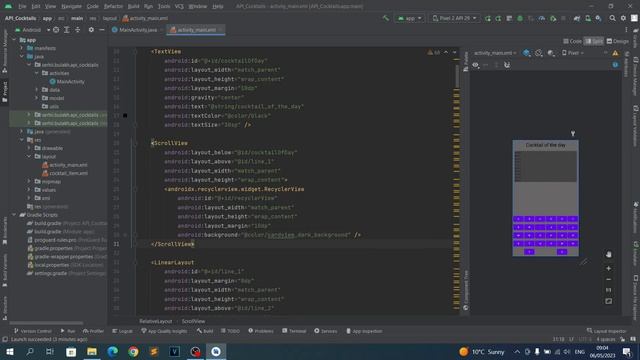The image size is (640, 360).
Task: Click the Select Opened File target icon
Action: pos(56,30)
